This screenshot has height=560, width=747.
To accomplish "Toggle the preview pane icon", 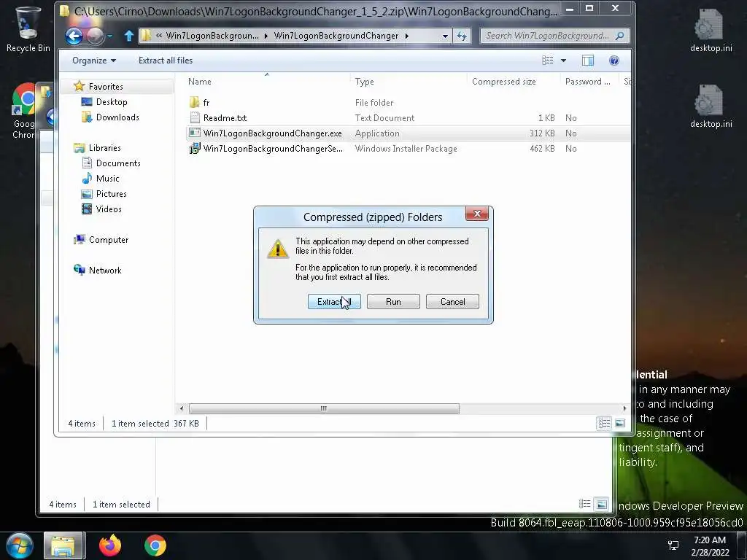I will (x=588, y=61).
